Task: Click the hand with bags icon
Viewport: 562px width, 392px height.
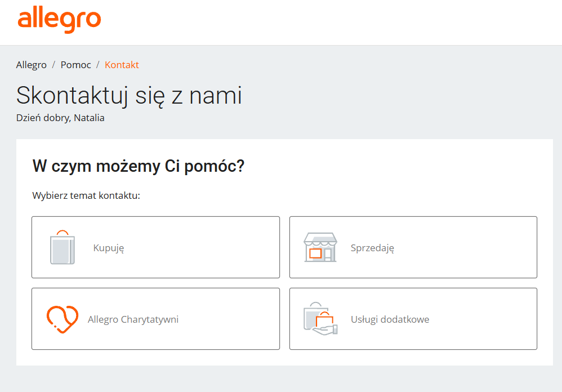Action: tap(320, 319)
